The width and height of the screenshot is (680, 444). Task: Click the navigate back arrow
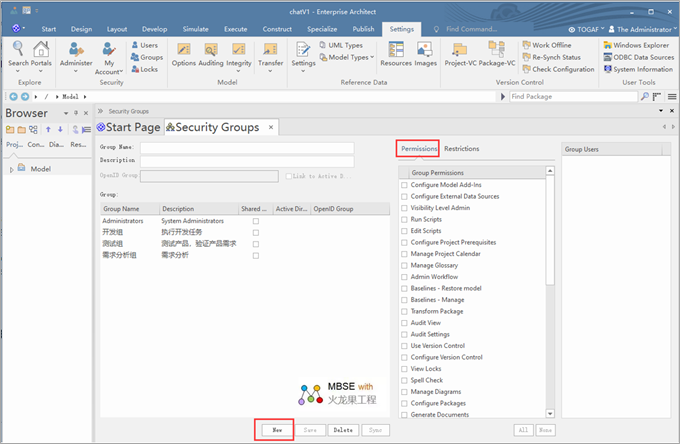point(13,97)
